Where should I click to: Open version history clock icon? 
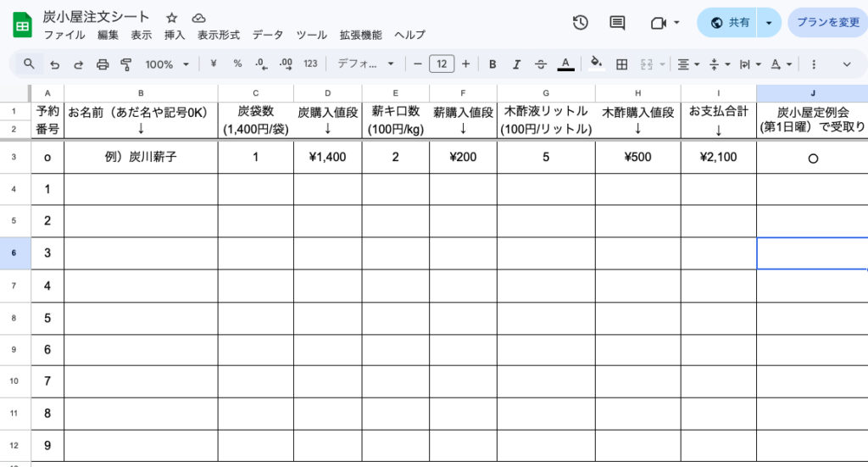581,23
